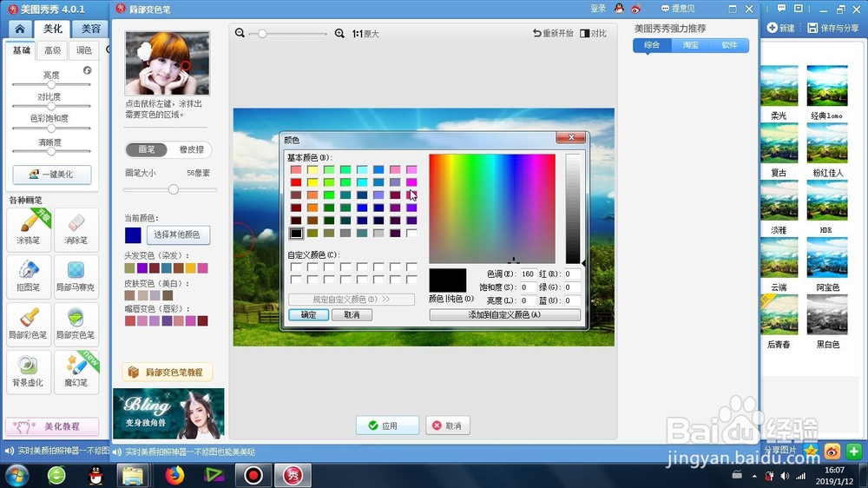Viewport: 868px width, 488px height.
Task: Click the screen recorder taskbar icon
Action: pyautogui.click(x=253, y=475)
